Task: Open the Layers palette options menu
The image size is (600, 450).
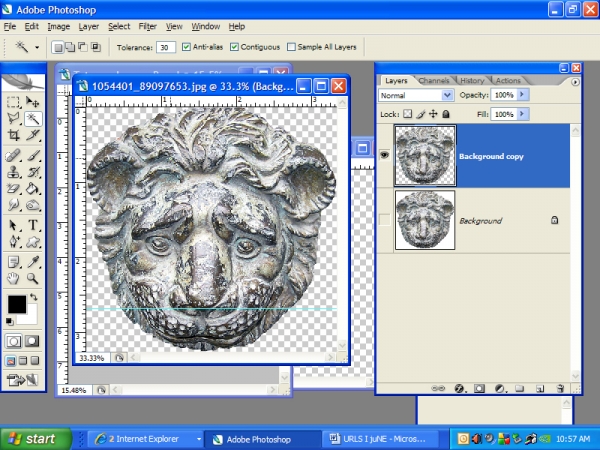Action: [575, 82]
